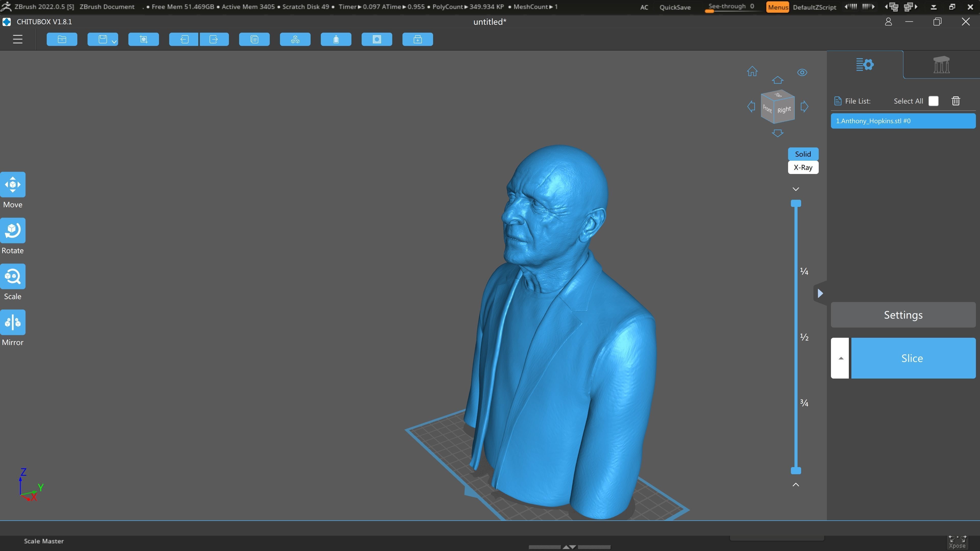Click the AC button in ZBrush bar
This screenshot has width=980, height=551.
644,7
